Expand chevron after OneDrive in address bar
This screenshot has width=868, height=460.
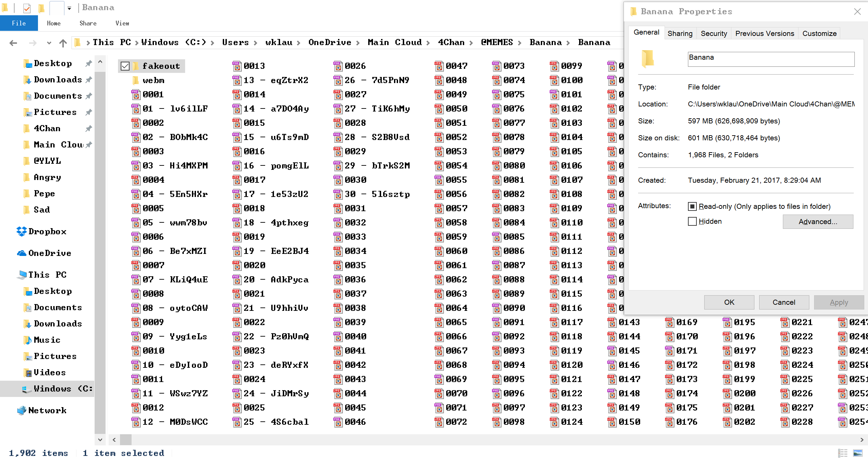(358, 43)
